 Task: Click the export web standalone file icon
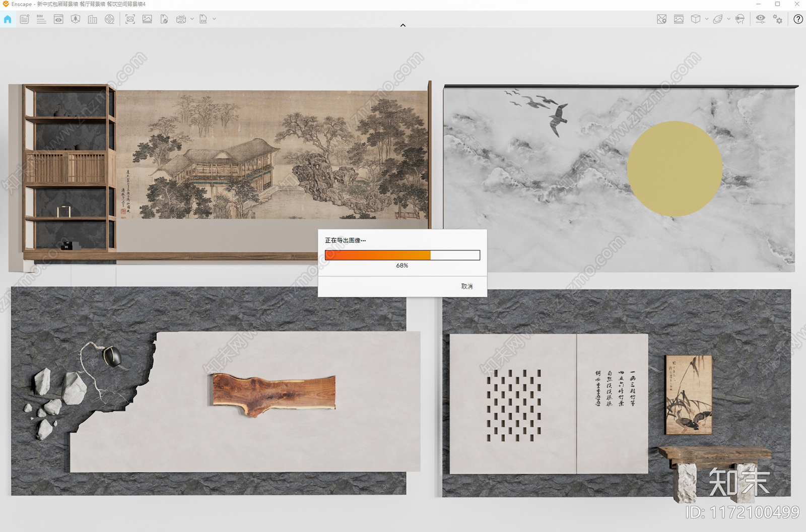(x=164, y=19)
